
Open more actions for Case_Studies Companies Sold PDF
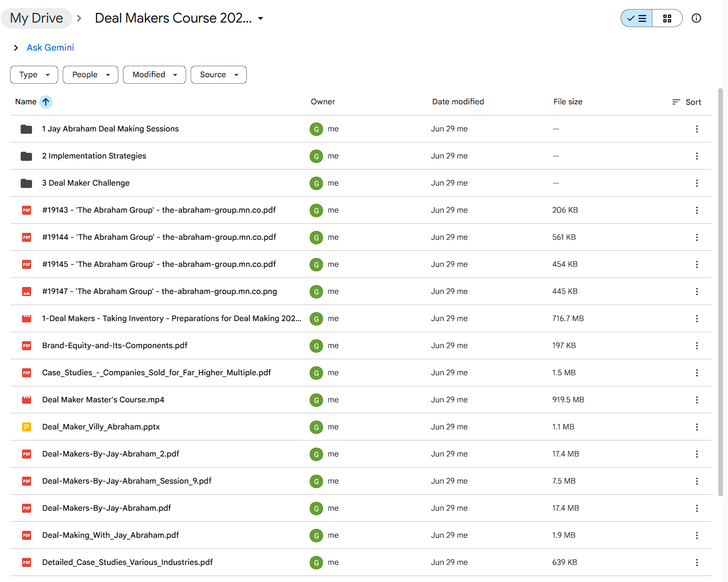click(697, 373)
